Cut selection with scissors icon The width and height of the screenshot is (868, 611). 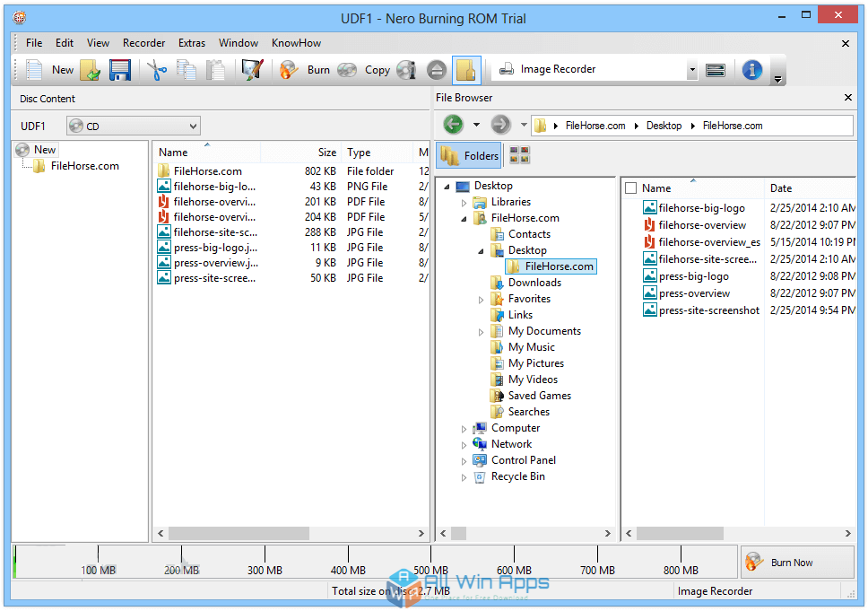coord(157,70)
